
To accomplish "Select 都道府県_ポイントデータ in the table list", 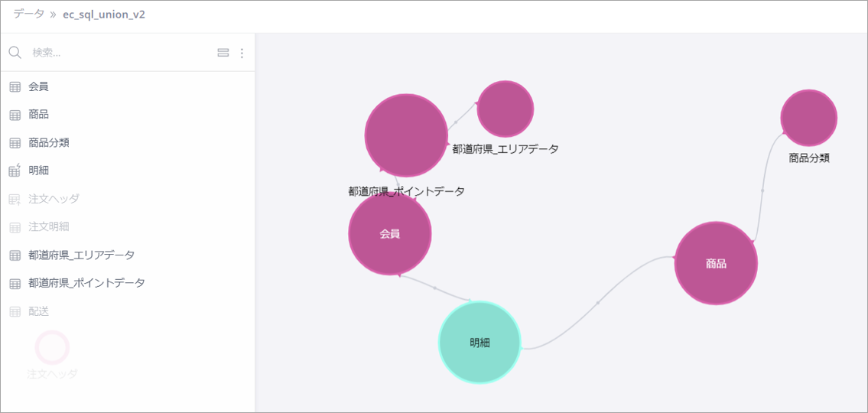I will pyautogui.click(x=86, y=283).
